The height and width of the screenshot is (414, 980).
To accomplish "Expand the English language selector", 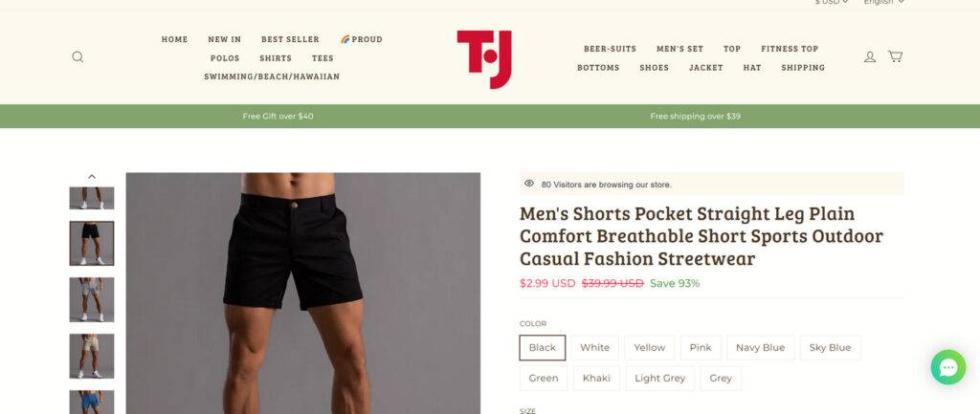I will (883, 3).
